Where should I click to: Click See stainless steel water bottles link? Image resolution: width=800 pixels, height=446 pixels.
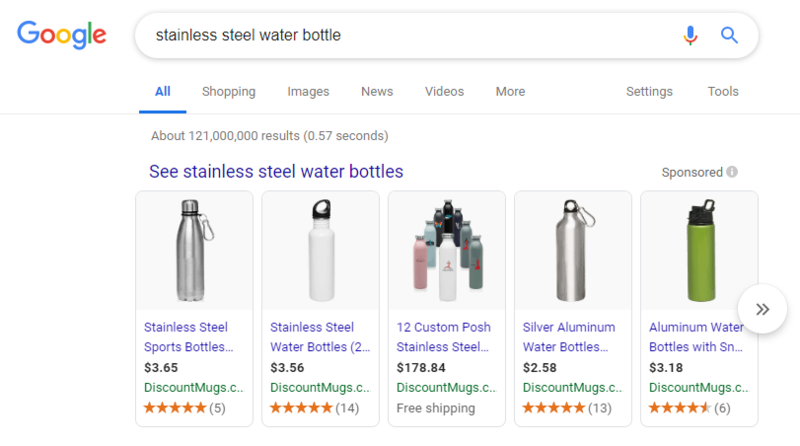tap(276, 172)
